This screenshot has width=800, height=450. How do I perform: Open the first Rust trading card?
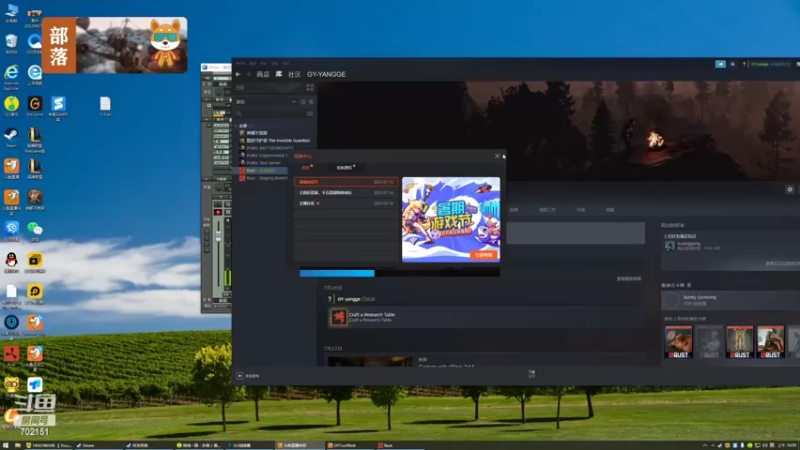pyautogui.click(x=679, y=342)
